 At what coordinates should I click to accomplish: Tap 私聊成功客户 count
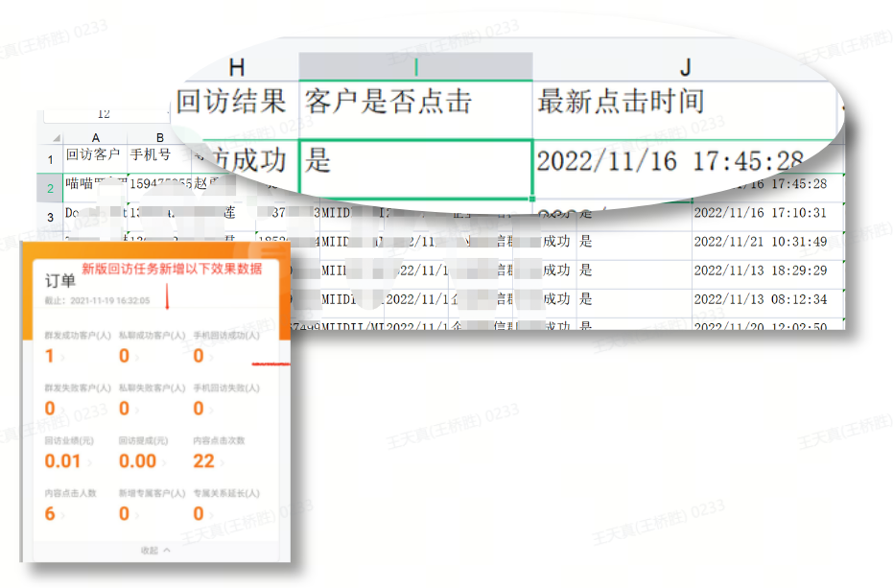(x=124, y=357)
